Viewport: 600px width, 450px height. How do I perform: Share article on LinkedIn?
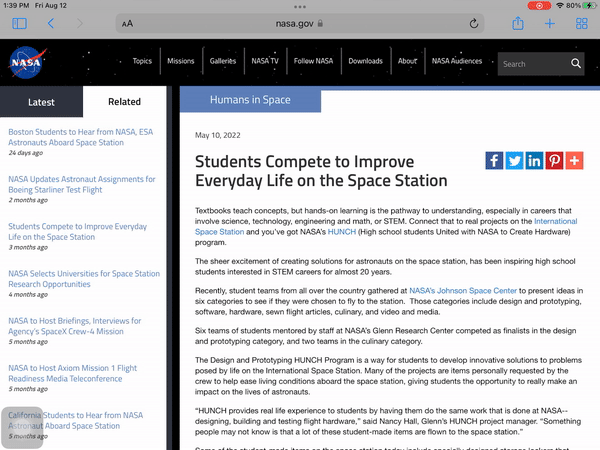click(534, 161)
